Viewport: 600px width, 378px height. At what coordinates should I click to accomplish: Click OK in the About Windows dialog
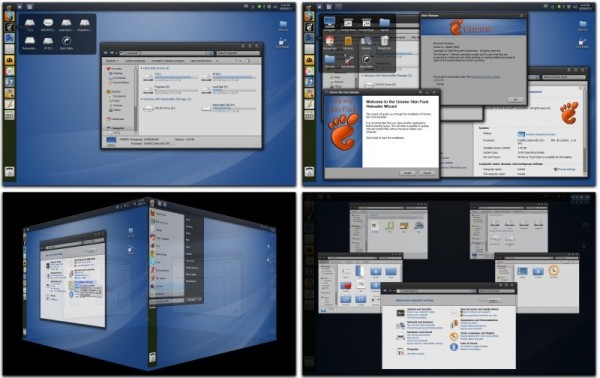515,99
